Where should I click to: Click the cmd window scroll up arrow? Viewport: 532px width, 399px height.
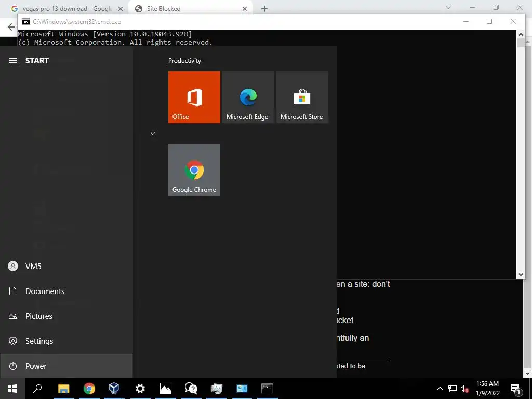[x=521, y=34]
